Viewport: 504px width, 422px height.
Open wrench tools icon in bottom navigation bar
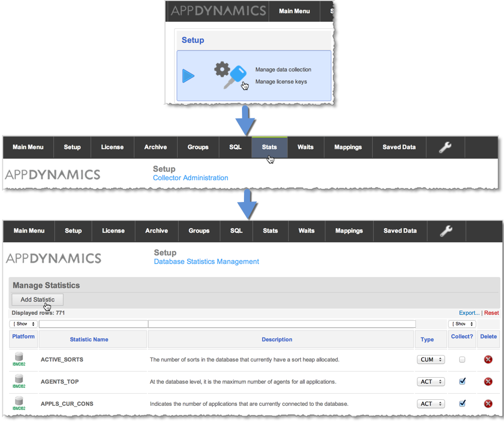coord(446,231)
